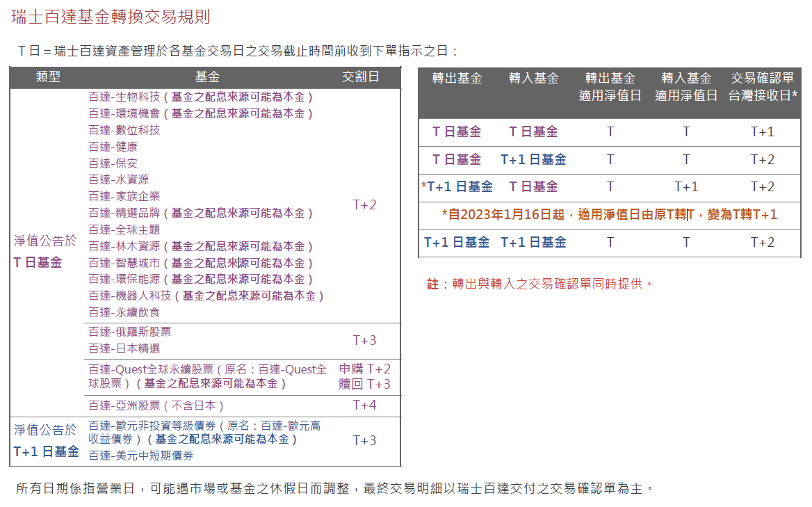
Task: Click the fund row 百達-健康
Action: [113, 147]
